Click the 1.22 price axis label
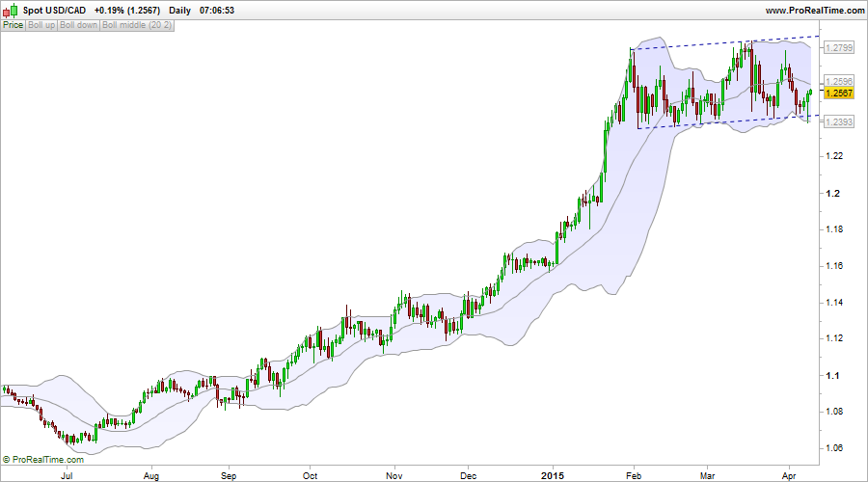 [834, 156]
